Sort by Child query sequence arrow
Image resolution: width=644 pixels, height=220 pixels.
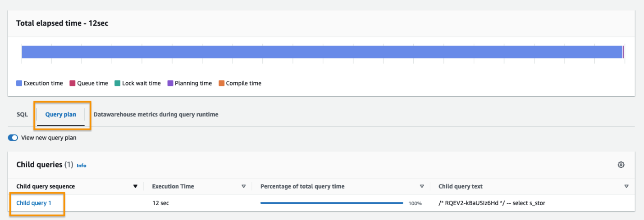(x=135, y=186)
